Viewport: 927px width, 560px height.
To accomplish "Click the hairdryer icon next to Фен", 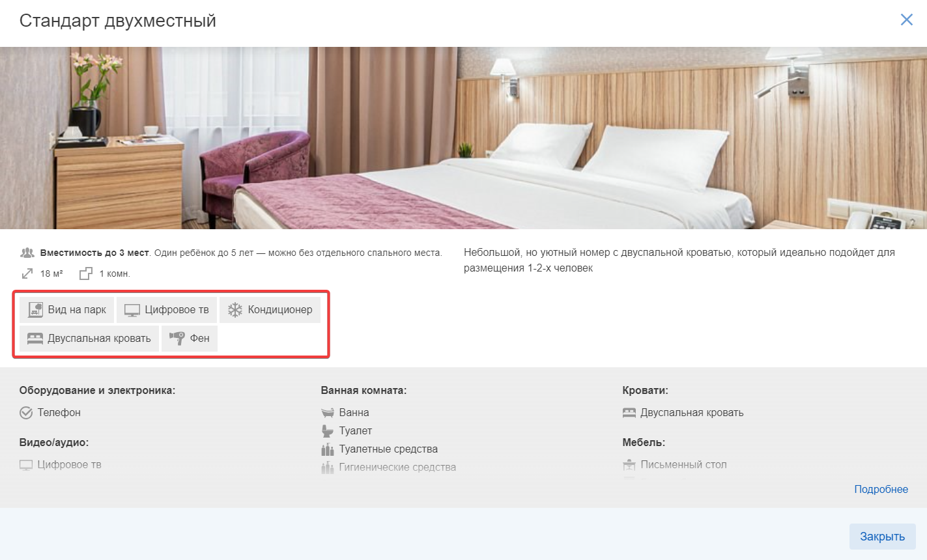I will click(x=177, y=339).
